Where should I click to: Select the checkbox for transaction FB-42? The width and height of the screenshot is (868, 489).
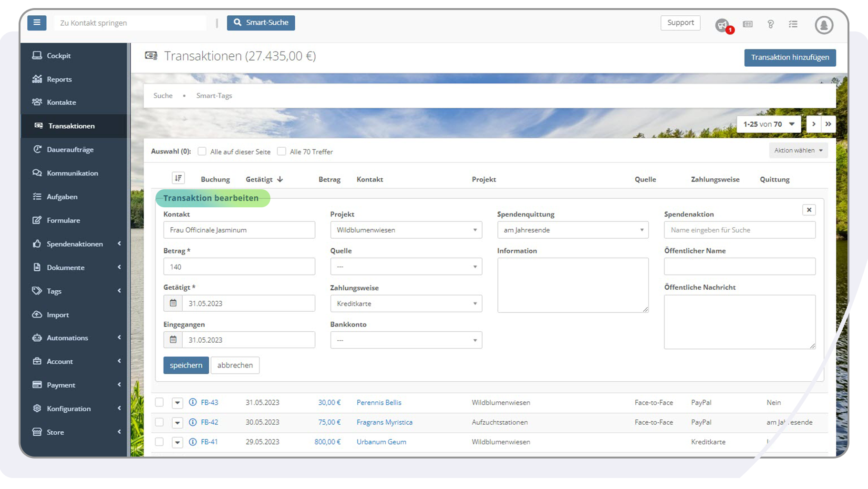(x=159, y=422)
